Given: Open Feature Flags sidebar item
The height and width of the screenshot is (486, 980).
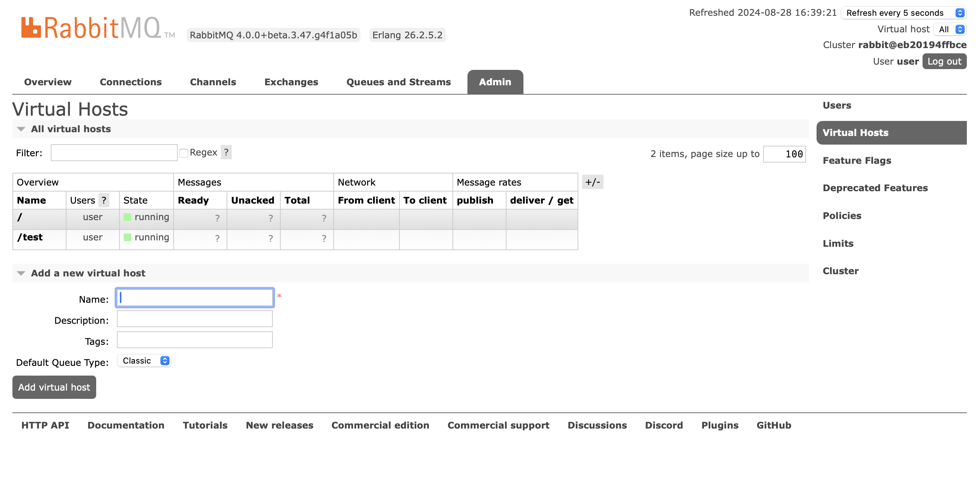Looking at the screenshot, I should [857, 160].
